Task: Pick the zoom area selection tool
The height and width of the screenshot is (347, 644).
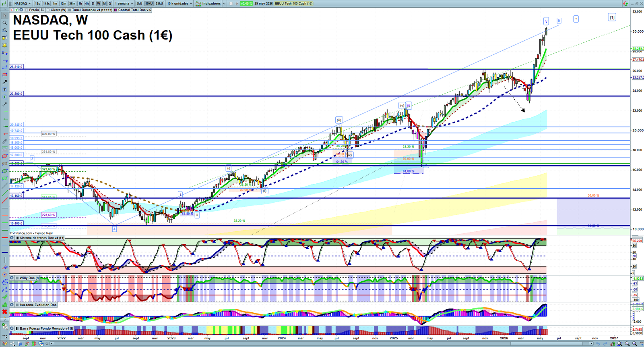Action: (x=4, y=30)
